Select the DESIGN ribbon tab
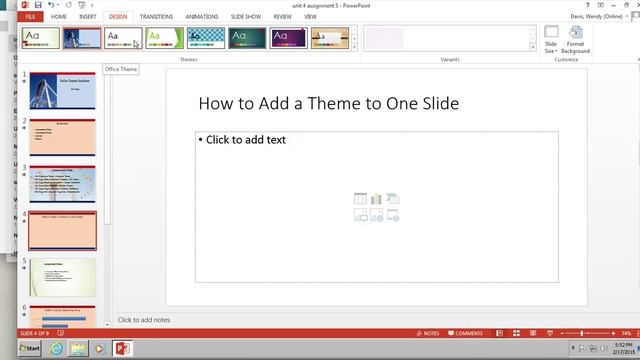This screenshot has width=640, height=360. tap(118, 16)
